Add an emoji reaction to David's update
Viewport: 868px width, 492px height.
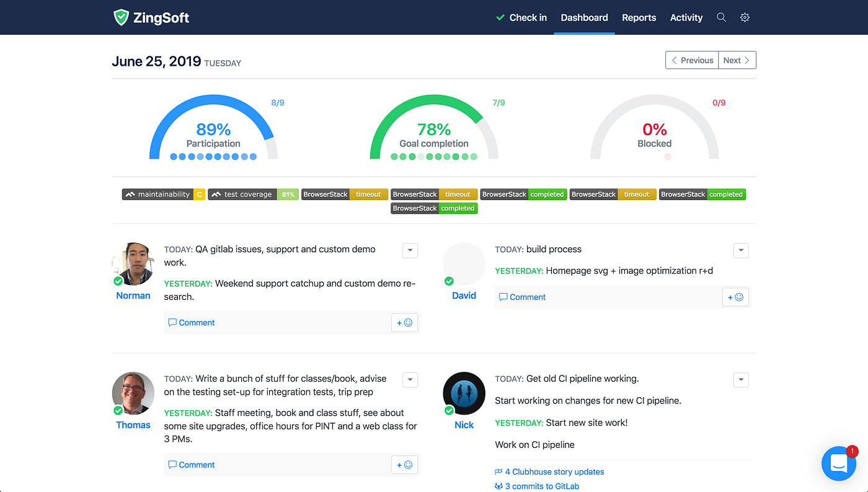pos(735,297)
